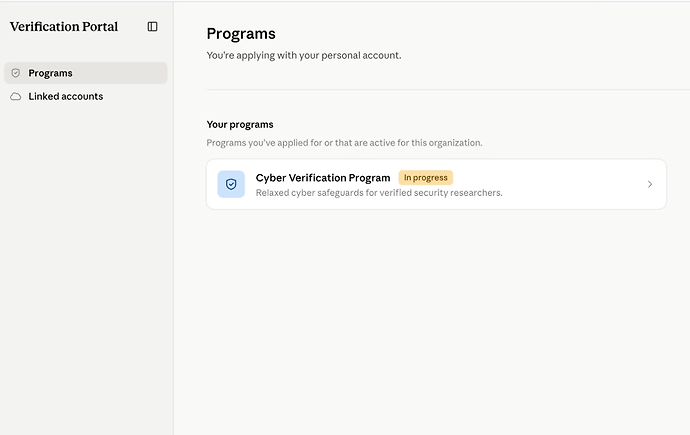Click "Relaxed cyber safeguards" card description
The height and width of the screenshot is (435, 690).
click(379, 193)
